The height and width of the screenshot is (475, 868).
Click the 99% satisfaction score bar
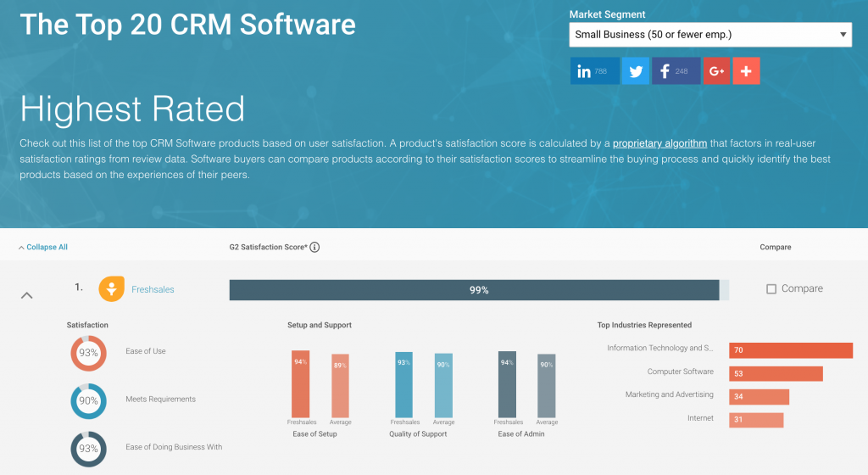[479, 290]
